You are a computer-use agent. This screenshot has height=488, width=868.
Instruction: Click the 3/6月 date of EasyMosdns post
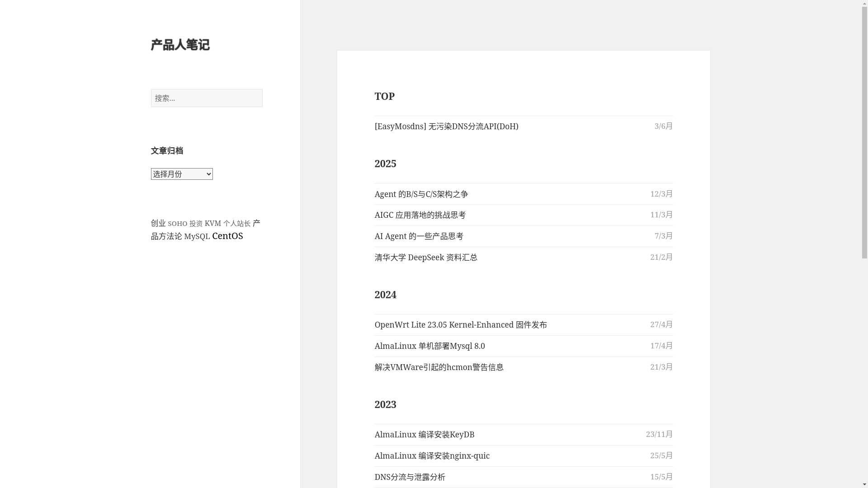(x=664, y=126)
